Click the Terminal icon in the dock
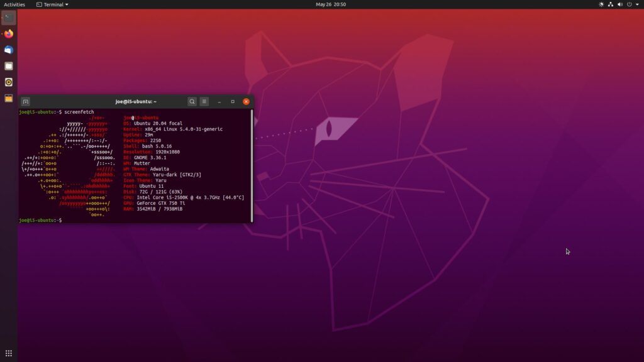 click(9, 18)
